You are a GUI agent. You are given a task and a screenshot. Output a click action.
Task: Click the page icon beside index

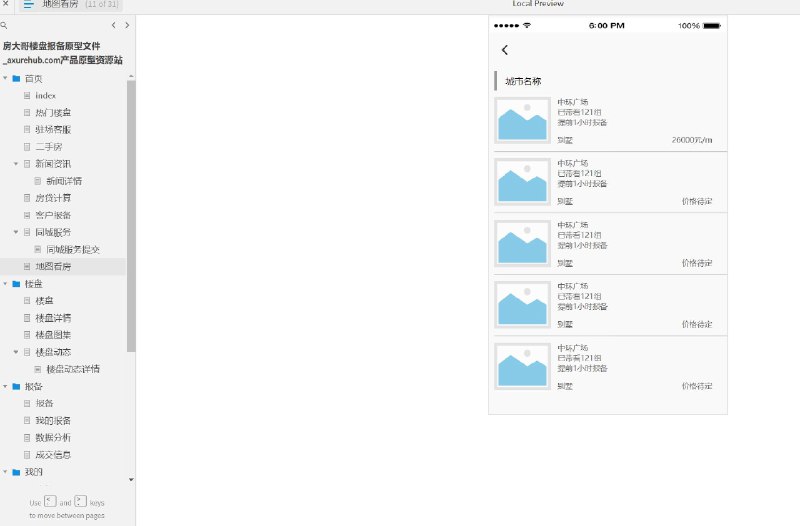[27, 95]
